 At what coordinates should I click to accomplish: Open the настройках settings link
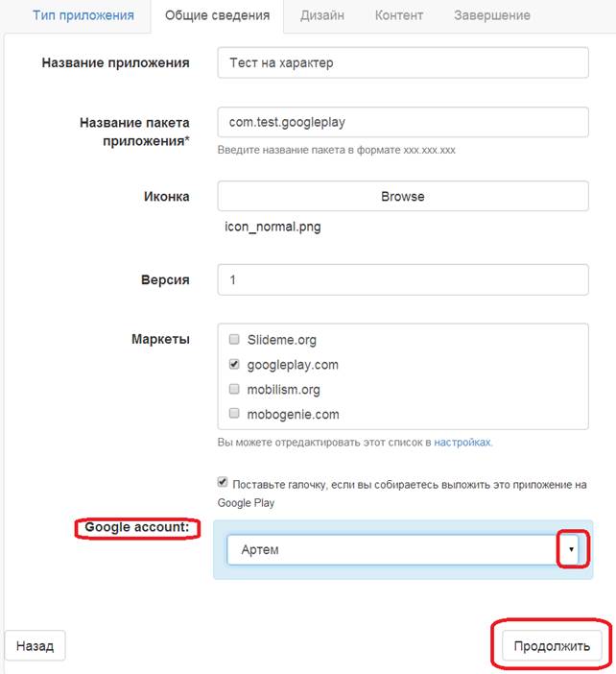click(462, 443)
